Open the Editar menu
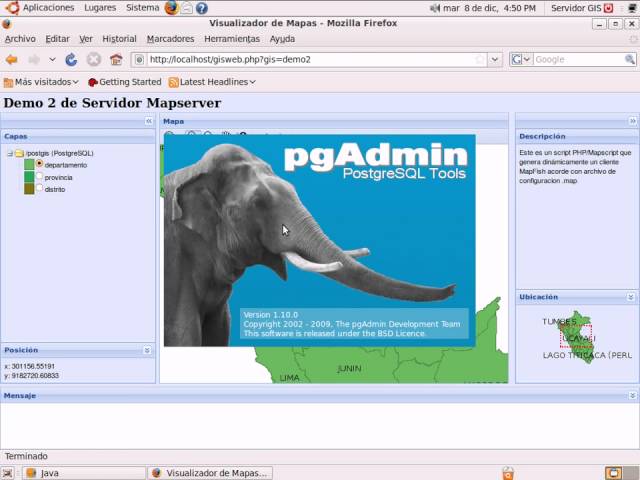Screen dimensions: 640x480 click(57, 39)
